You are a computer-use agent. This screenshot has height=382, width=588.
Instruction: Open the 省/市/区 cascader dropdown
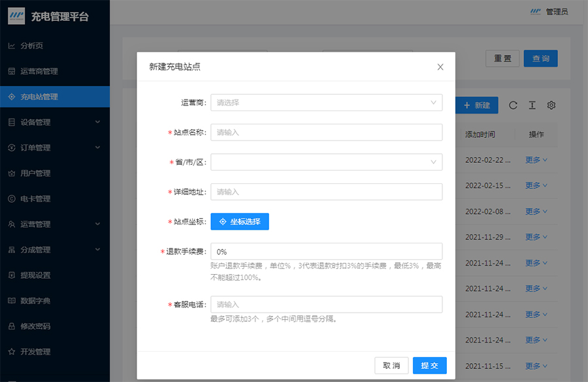coord(326,162)
